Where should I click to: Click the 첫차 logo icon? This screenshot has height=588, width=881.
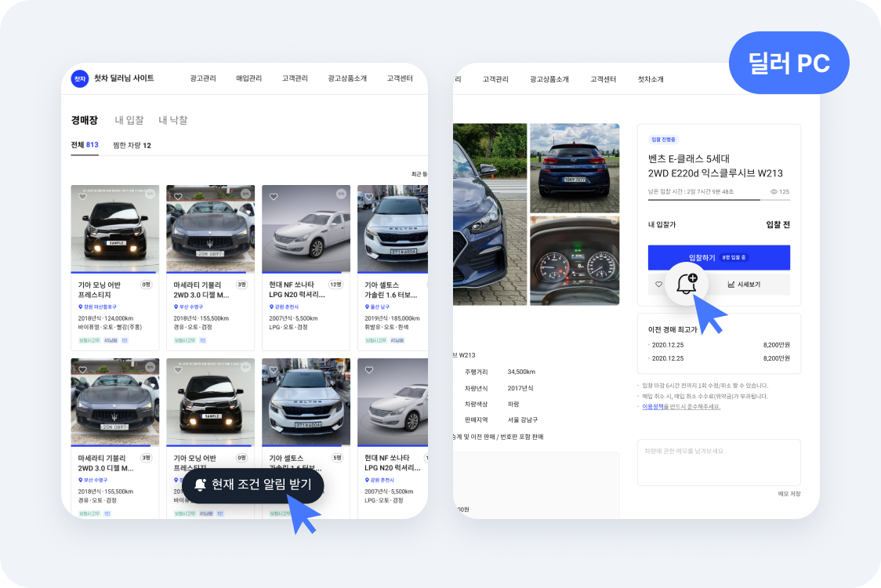coord(79,78)
